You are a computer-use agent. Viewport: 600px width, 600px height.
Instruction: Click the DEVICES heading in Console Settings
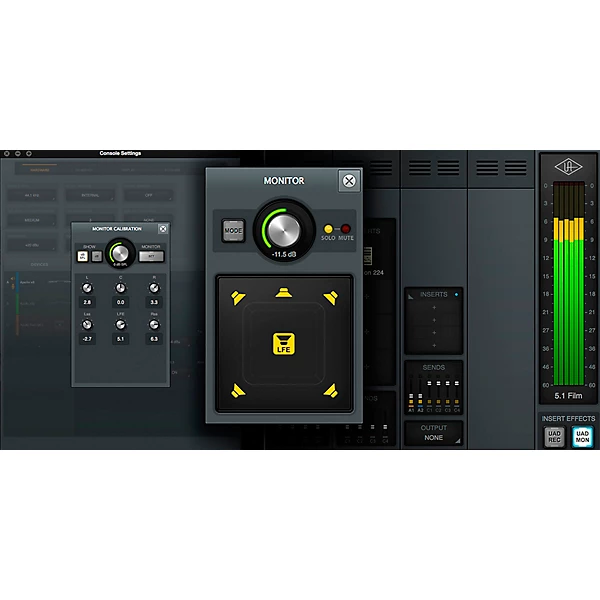39,264
